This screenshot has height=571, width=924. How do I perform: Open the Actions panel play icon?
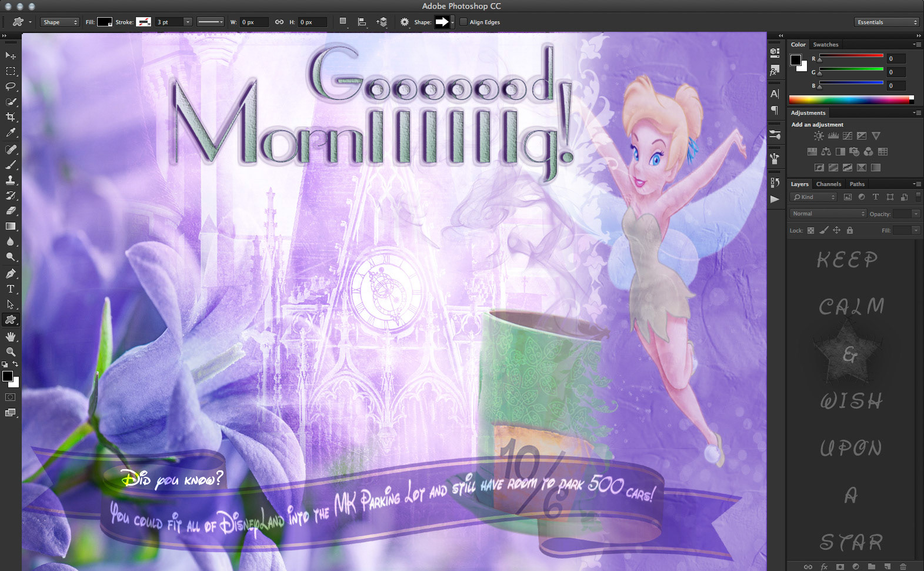click(775, 199)
